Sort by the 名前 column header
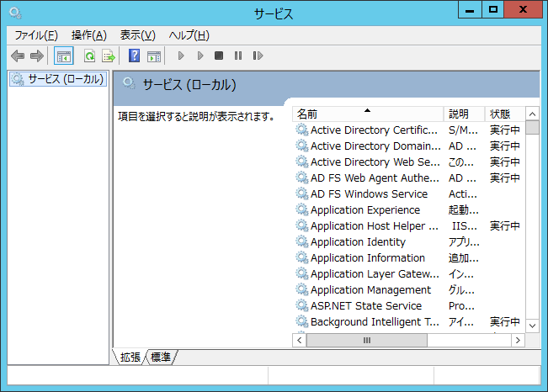548x392 pixels. (368, 114)
